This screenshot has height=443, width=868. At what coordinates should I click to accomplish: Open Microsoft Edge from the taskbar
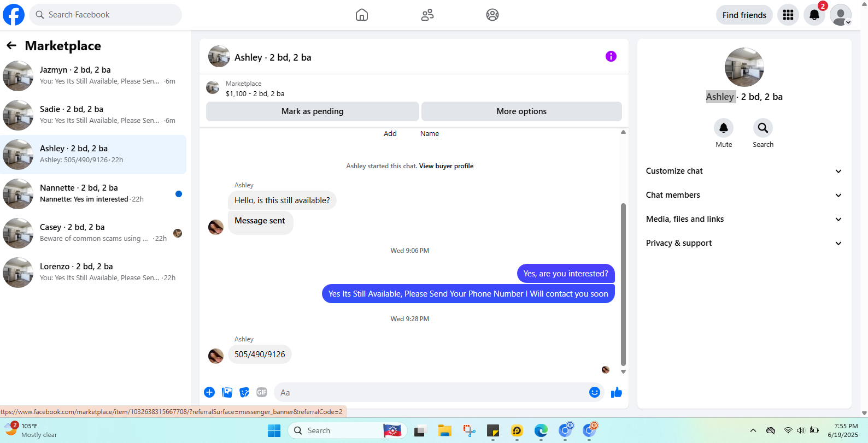point(541,430)
